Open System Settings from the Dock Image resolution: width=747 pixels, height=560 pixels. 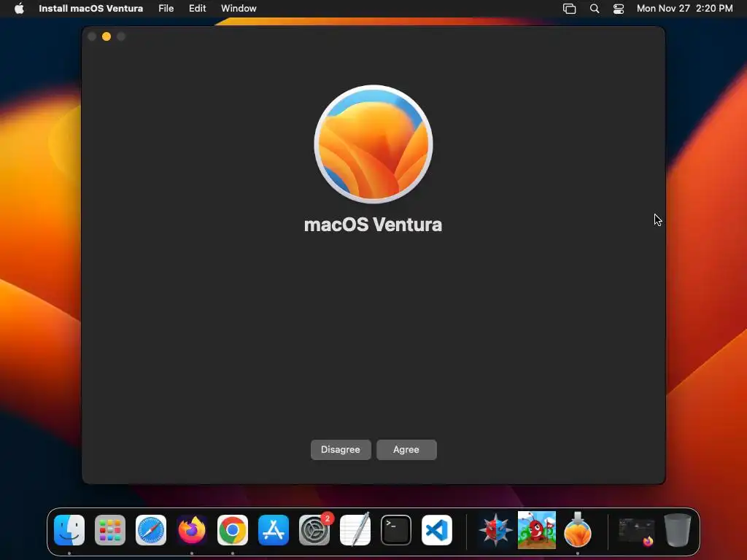314,530
